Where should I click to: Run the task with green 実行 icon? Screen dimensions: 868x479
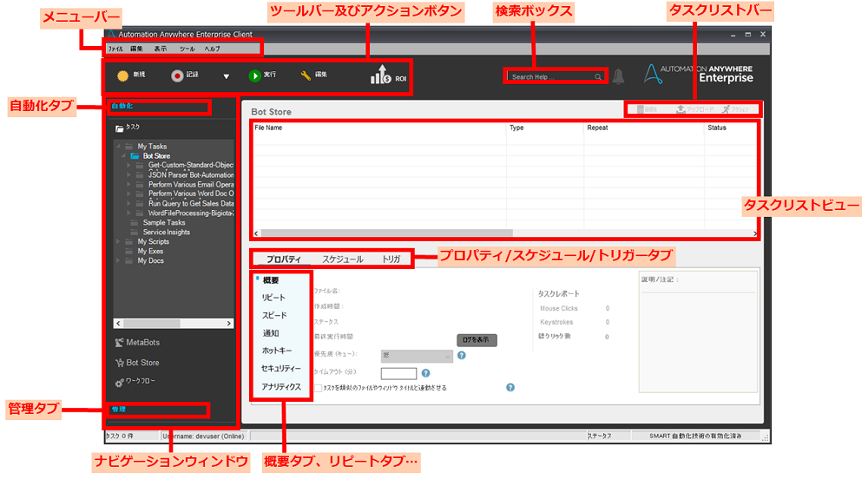point(254,75)
